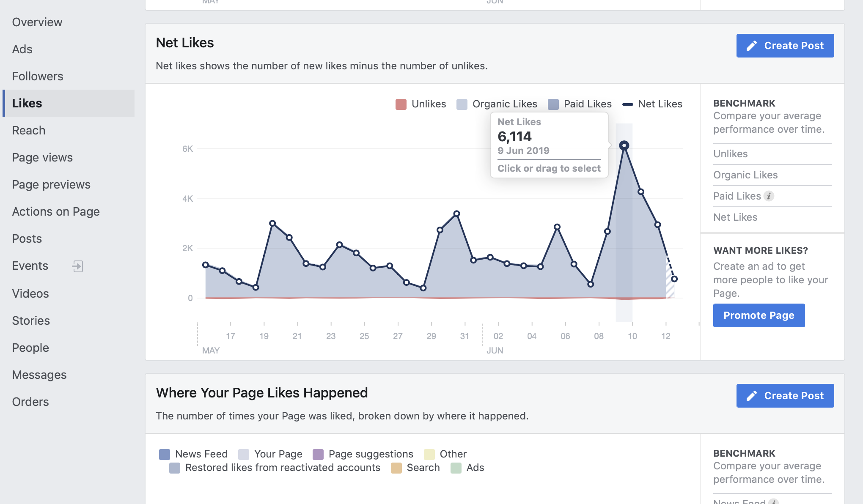Toggle News Feed legend swatch
Viewport: 863px width, 504px height.
(x=165, y=454)
